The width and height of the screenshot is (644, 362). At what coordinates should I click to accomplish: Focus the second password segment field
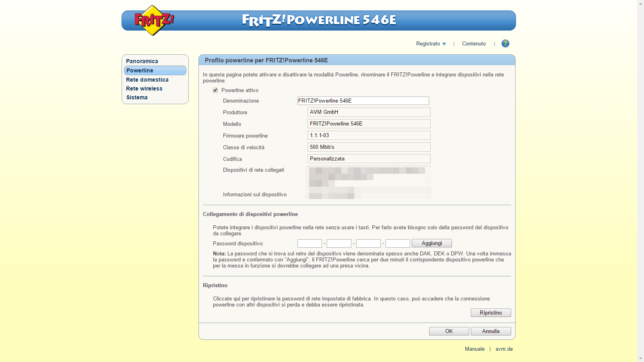(339, 243)
